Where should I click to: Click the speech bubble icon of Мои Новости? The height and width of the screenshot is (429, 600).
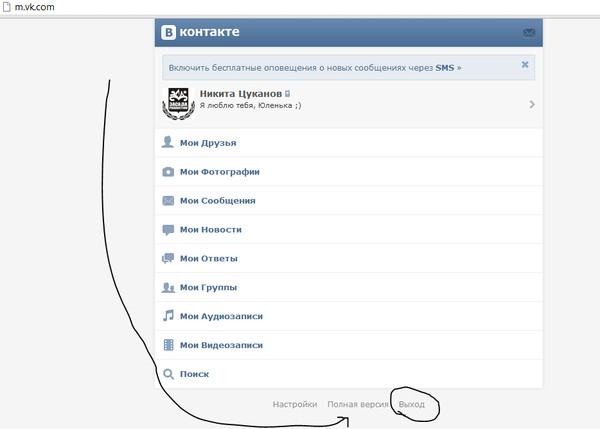click(x=168, y=230)
